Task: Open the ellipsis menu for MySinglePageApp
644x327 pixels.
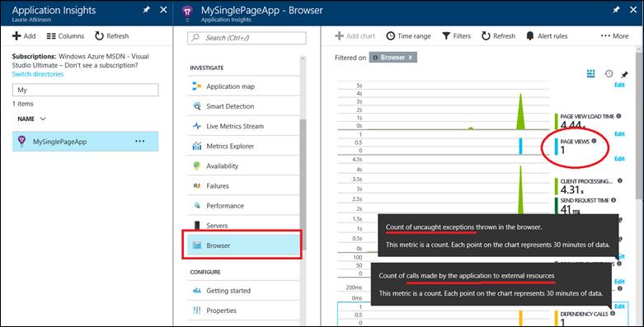Action: [139, 141]
